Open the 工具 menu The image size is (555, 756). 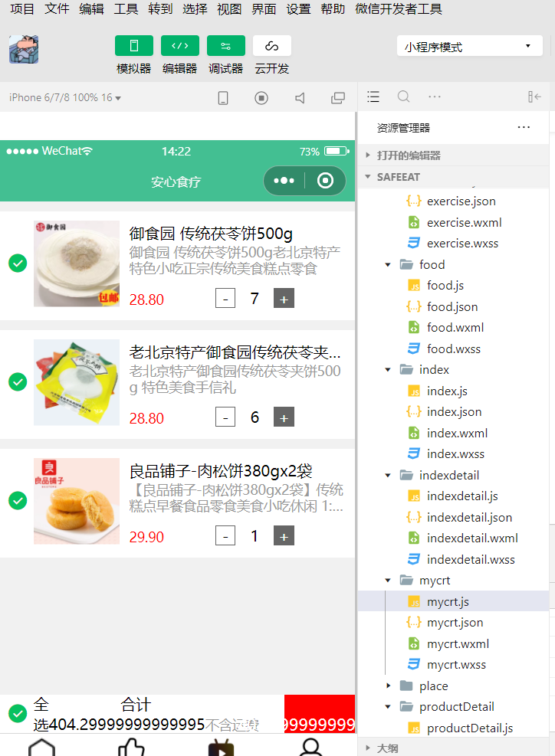click(126, 8)
